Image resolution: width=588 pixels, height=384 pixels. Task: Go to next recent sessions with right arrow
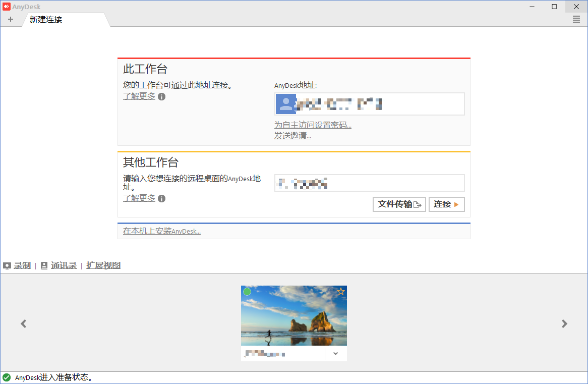[x=564, y=323]
